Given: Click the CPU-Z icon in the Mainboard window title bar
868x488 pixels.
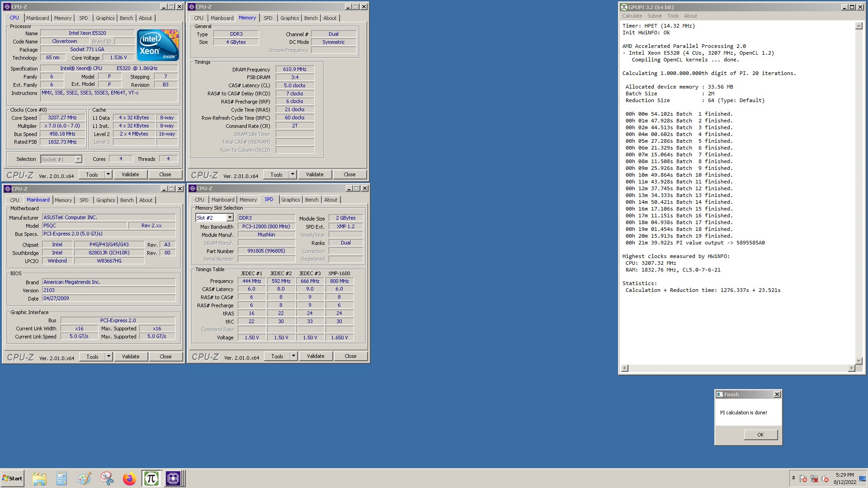Looking at the screenshot, I should click(7, 189).
